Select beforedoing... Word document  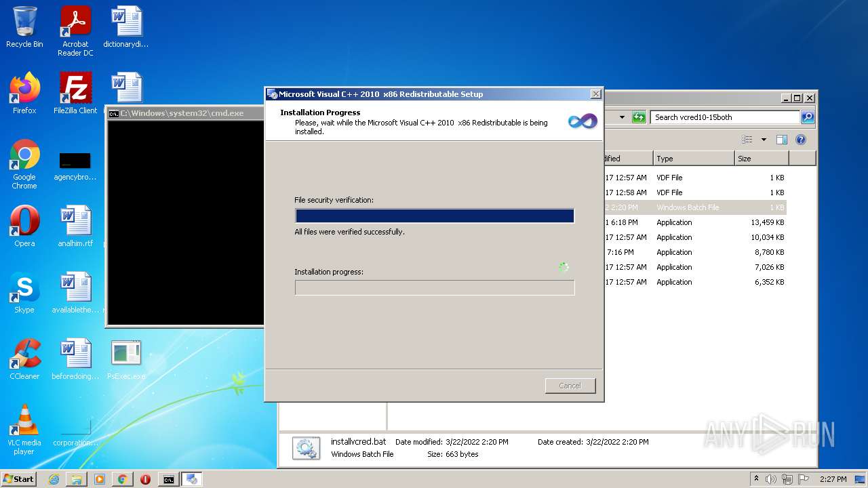[x=75, y=359]
